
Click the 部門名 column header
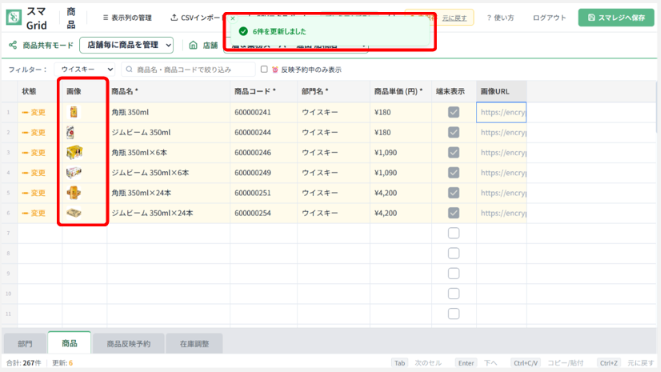point(334,91)
